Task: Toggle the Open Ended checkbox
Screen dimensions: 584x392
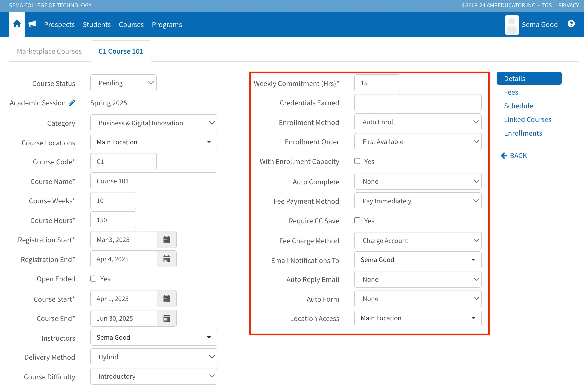Action: point(93,279)
